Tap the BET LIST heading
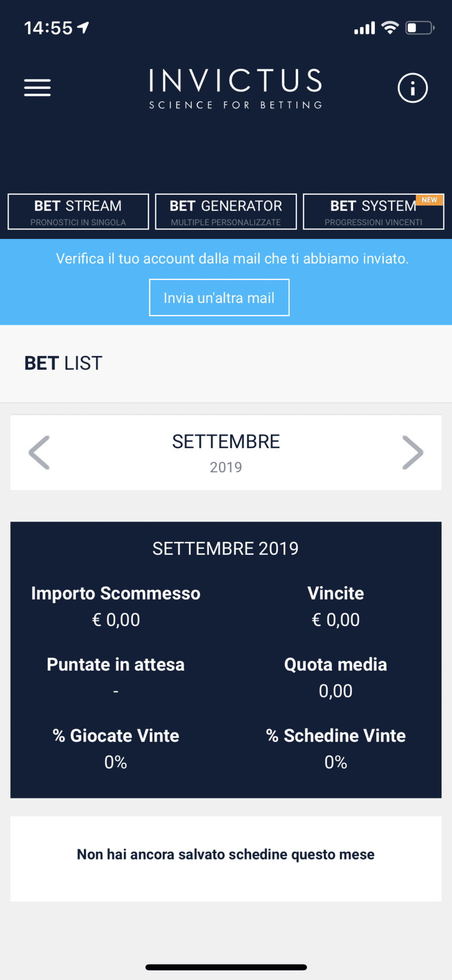This screenshot has width=452, height=980. (63, 363)
